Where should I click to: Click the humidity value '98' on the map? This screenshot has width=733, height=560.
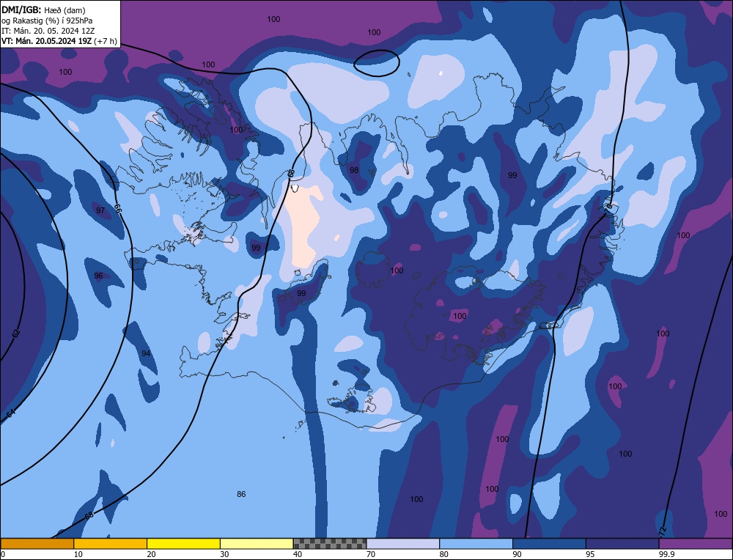354,170
